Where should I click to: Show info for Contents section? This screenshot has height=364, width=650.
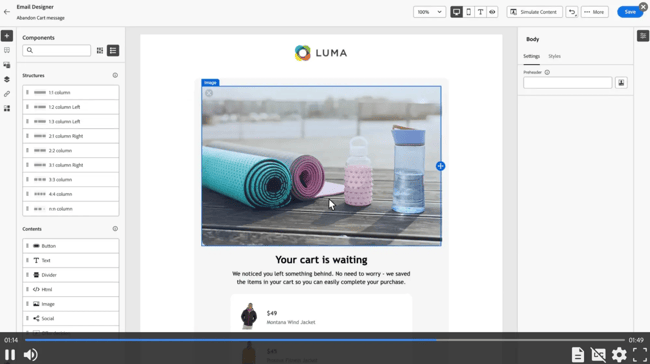(115, 229)
